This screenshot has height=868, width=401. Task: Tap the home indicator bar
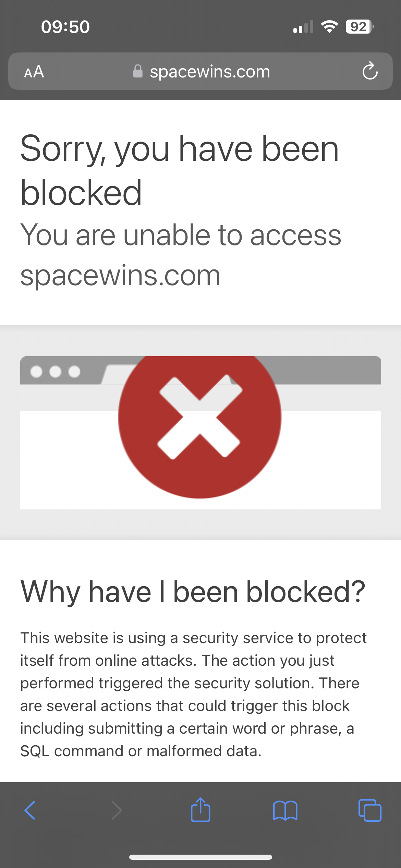click(200, 857)
